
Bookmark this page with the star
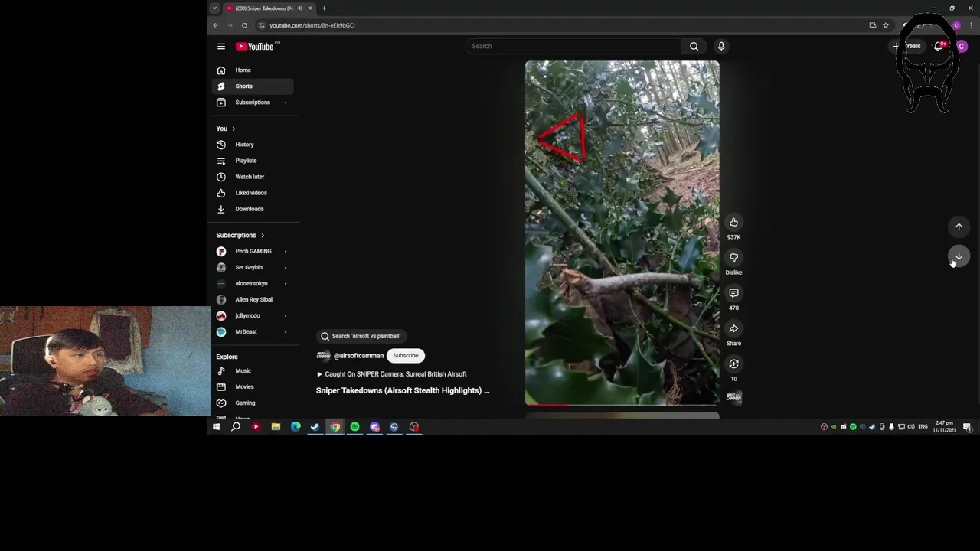[886, 25]
